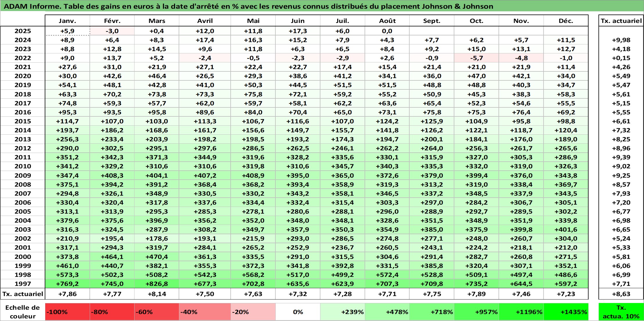Click the Tx. actuariel bottom row label
644x321 pixels.
click(23, 294)
